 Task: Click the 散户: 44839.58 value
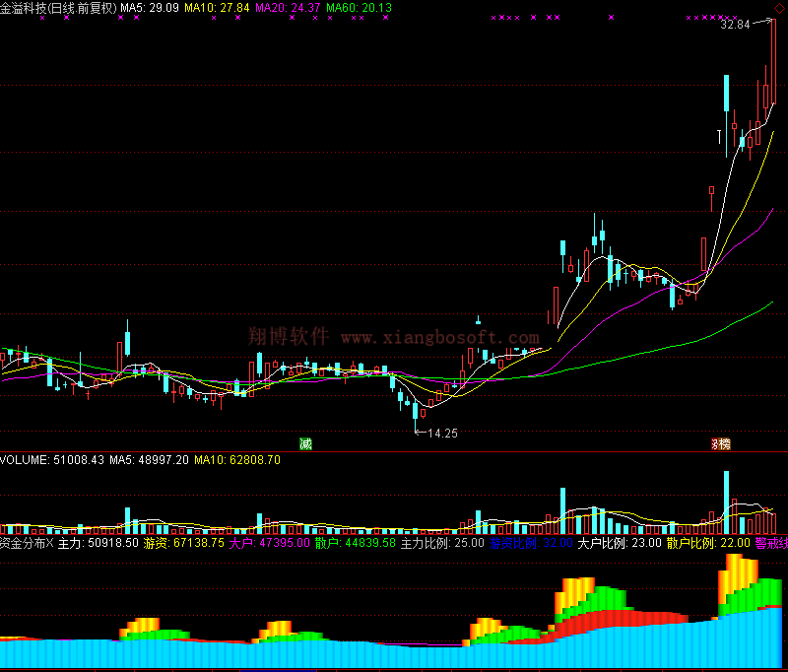click(356, 543)
